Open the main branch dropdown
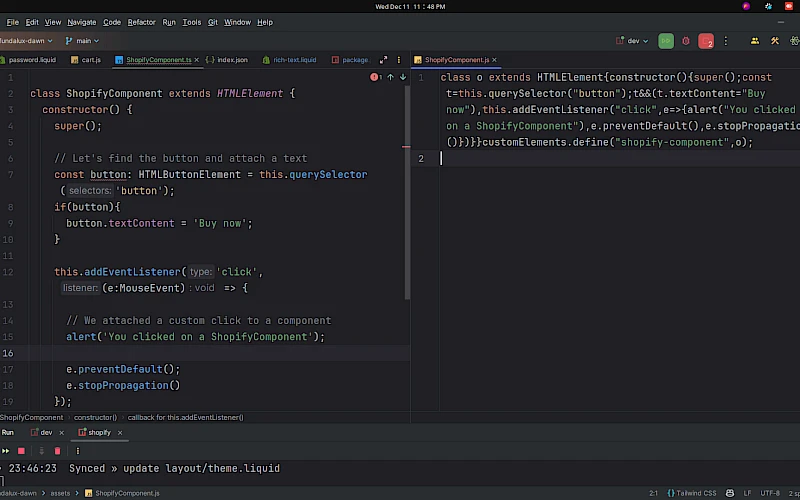Image resolution: width=800 pixels, height=500 pixels. coord(82,41)
